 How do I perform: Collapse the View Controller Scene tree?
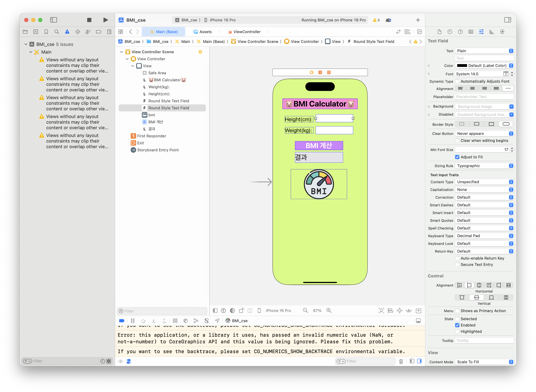pyautogui.click(x=121, y=52)
